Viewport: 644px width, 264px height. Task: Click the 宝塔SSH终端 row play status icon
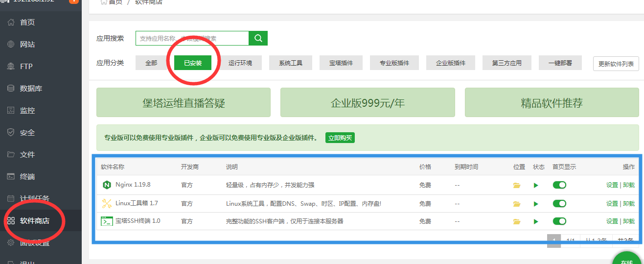tap(536, 221)
